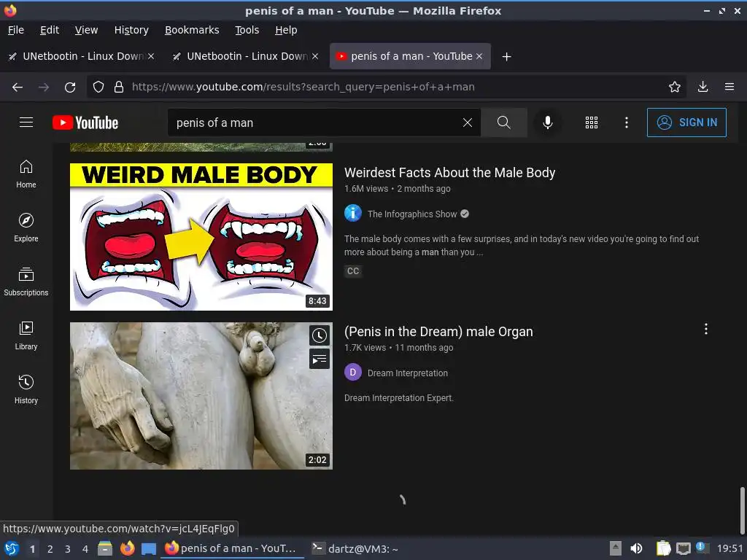Viewport: 747px width, 560px height.
Task: Open the Firefox application menu
Action: coord(729,87)
